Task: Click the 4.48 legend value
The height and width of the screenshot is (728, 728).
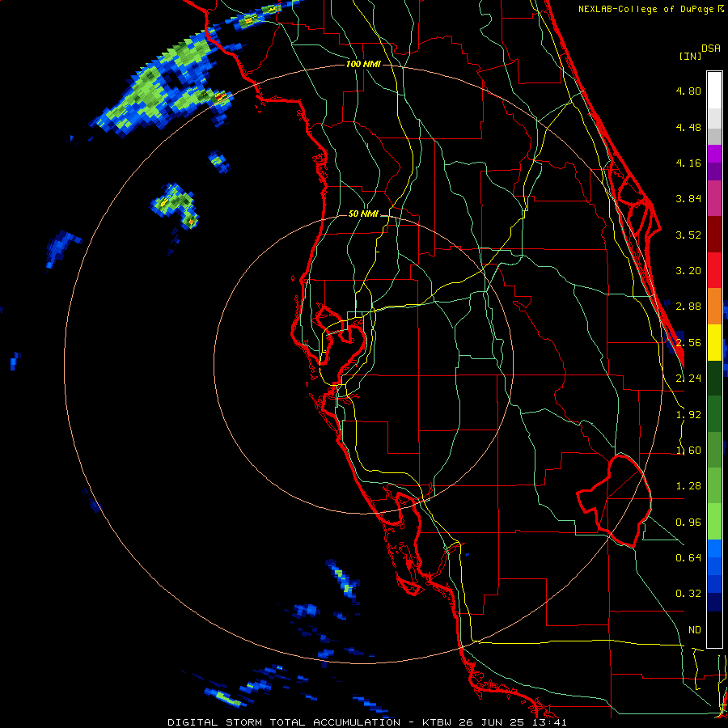Action: [x=688, y=127]
